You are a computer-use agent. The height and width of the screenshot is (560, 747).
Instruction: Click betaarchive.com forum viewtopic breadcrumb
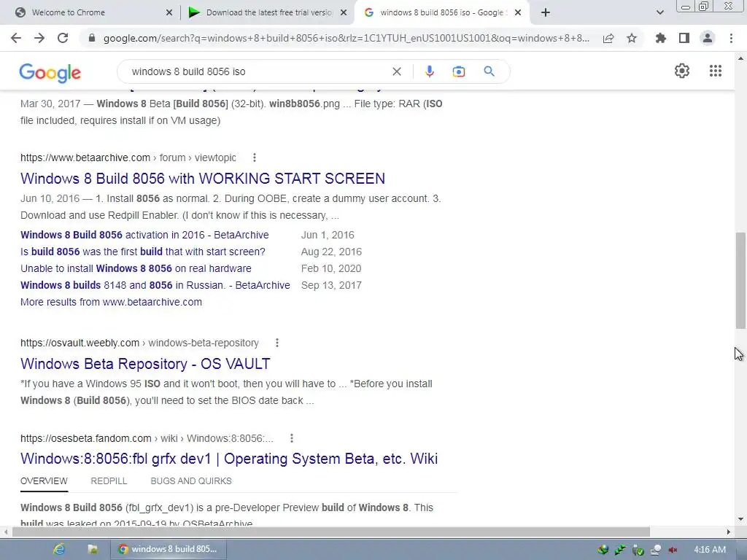tap(128, 157)
